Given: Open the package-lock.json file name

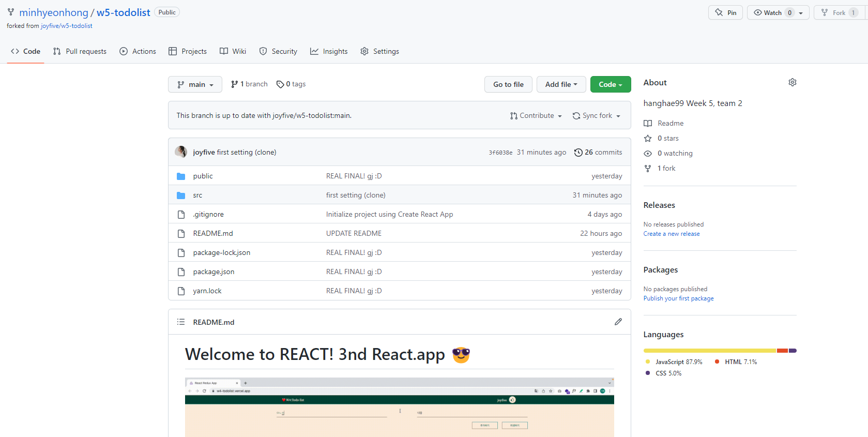Looking at the screenshot, I should coord(222,253).
